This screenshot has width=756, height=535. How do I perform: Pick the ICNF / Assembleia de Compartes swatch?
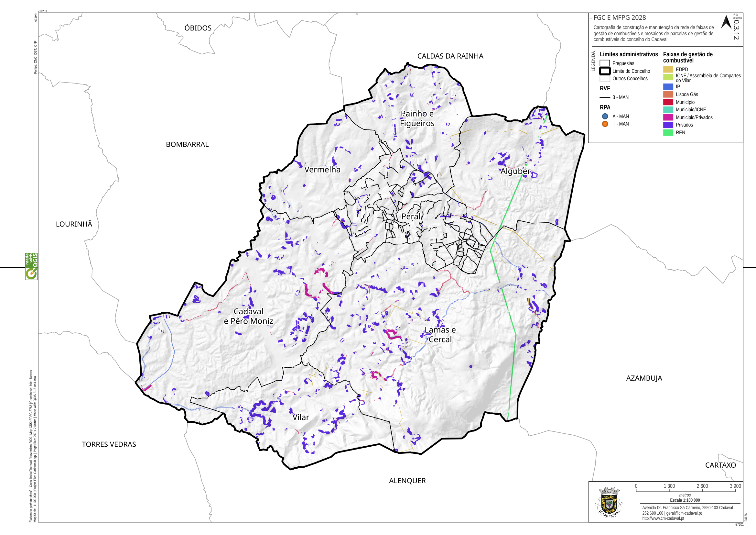[x=668, y=77]
